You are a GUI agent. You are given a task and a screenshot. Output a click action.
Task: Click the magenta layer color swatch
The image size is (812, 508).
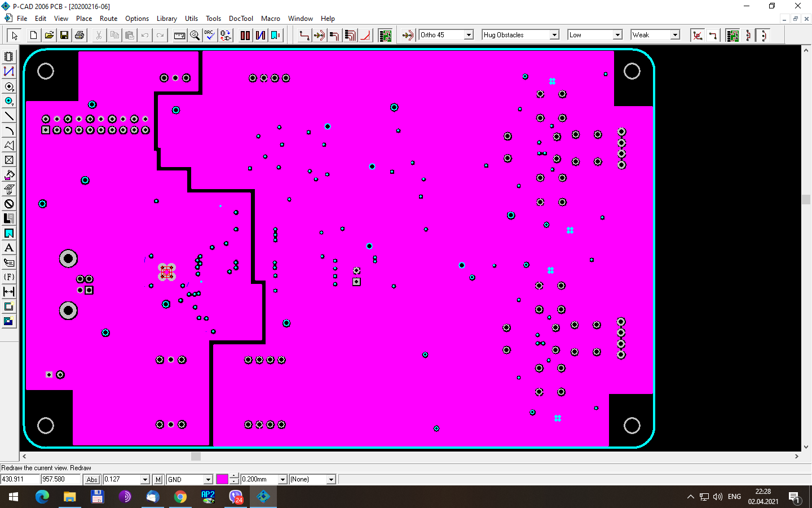pos(222,479)
